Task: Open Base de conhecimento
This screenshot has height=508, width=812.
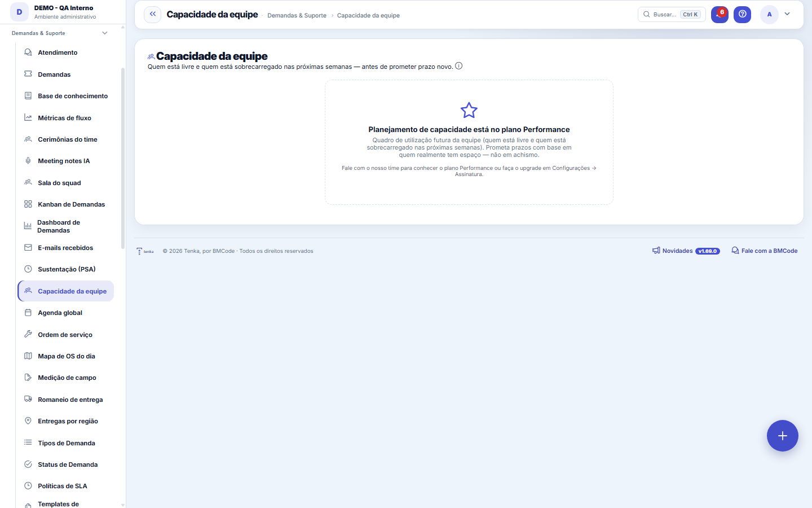Action: [65, 96]
